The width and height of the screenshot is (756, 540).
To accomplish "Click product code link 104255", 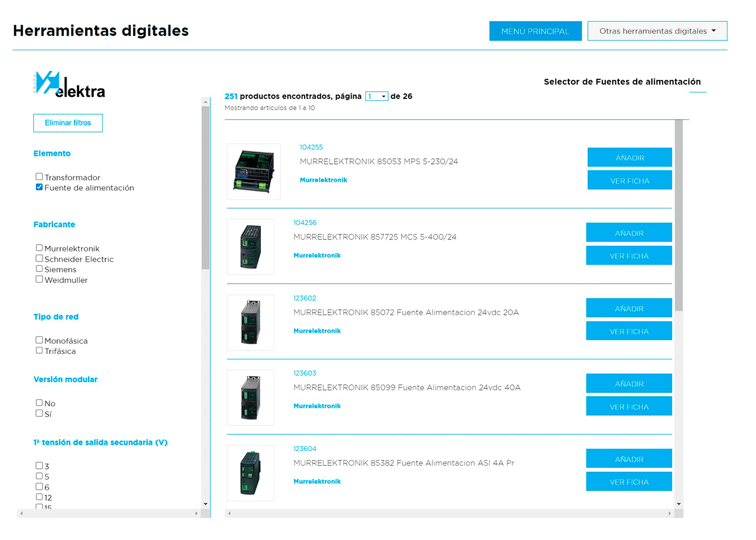I will point(311,147).
